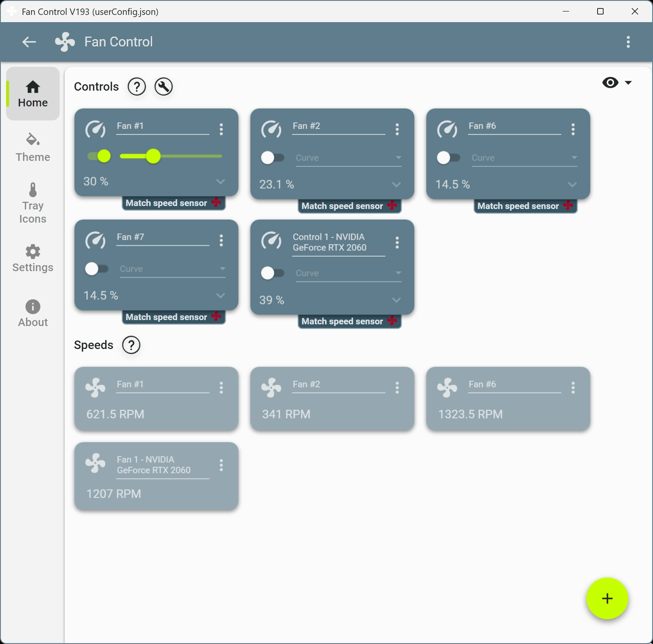Click Fan #6 speed card fan icon
Viewport: 653px width, 644px height.
tap(447, 388)
